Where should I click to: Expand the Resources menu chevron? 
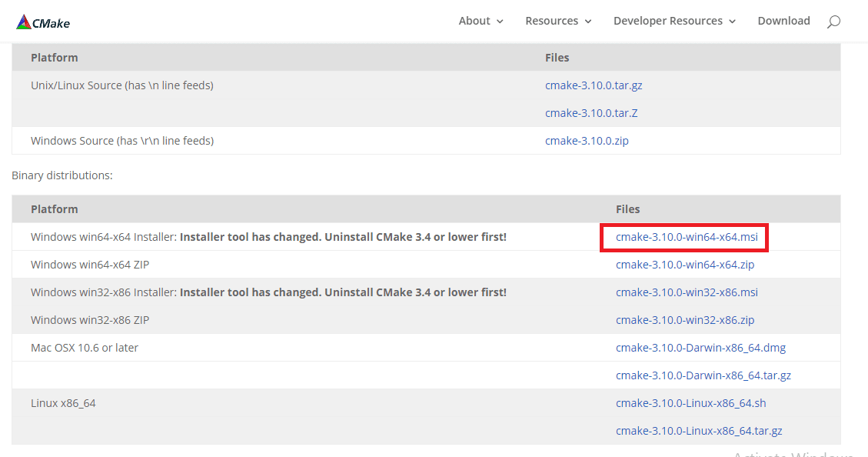coord(588,22)
